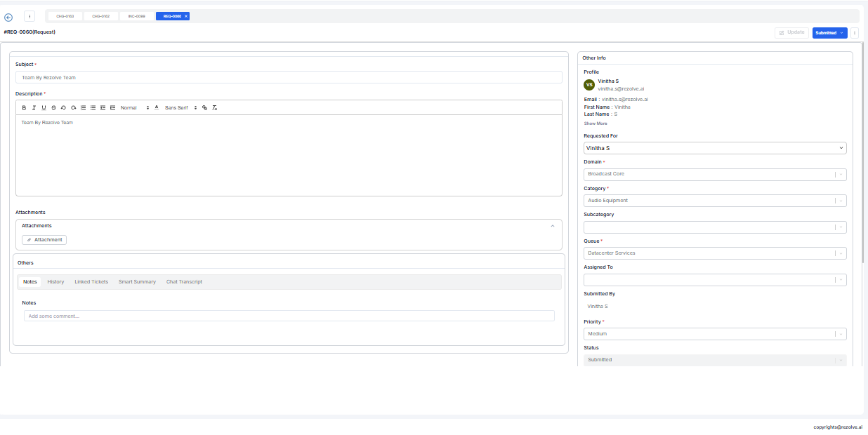Open the Smart Summary tab

[137, 282]
